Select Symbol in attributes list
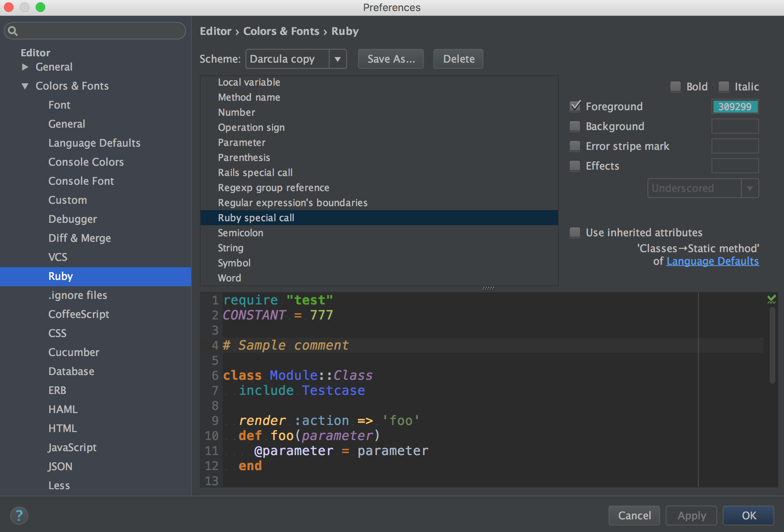This screenshot has width=784, height=532. (234, 263)
